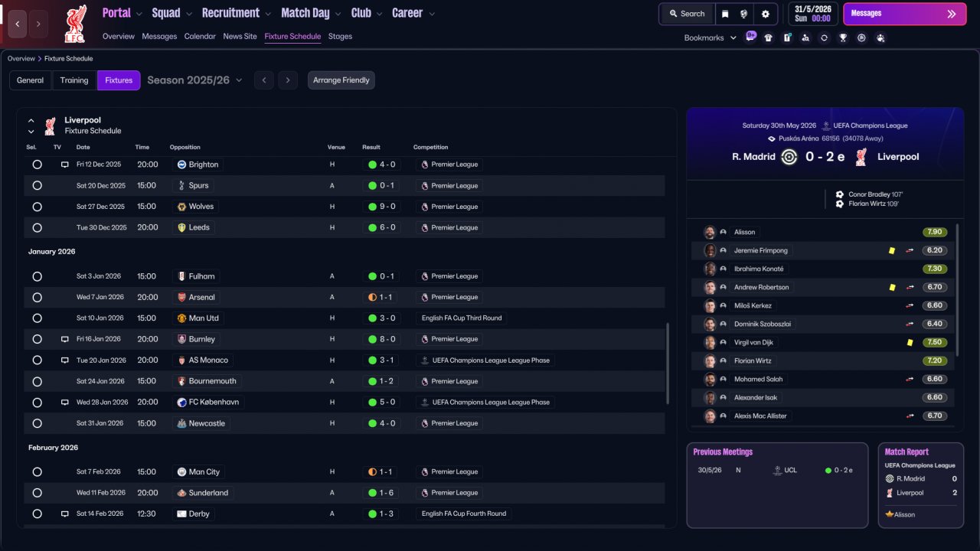This screenshot has width=980, height=551.
Task: Click the goal icon beside Conor Bradley 107'
Action: coord(840,194)
